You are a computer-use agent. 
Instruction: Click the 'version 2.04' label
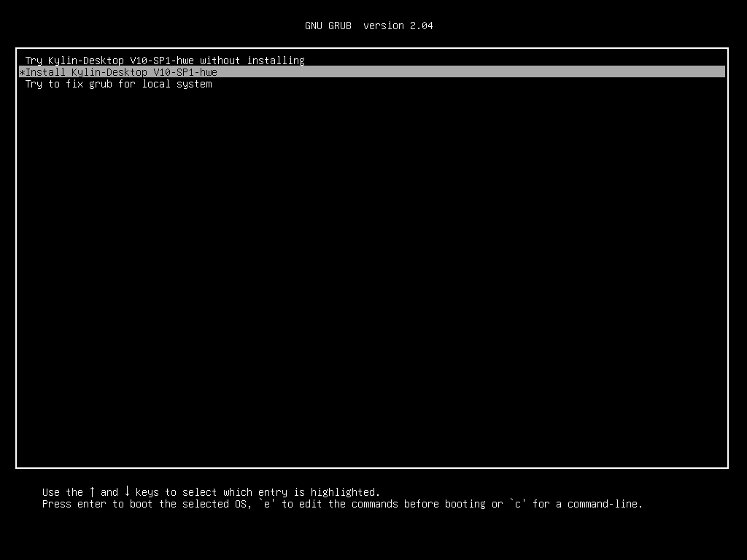tap(398, 26)
